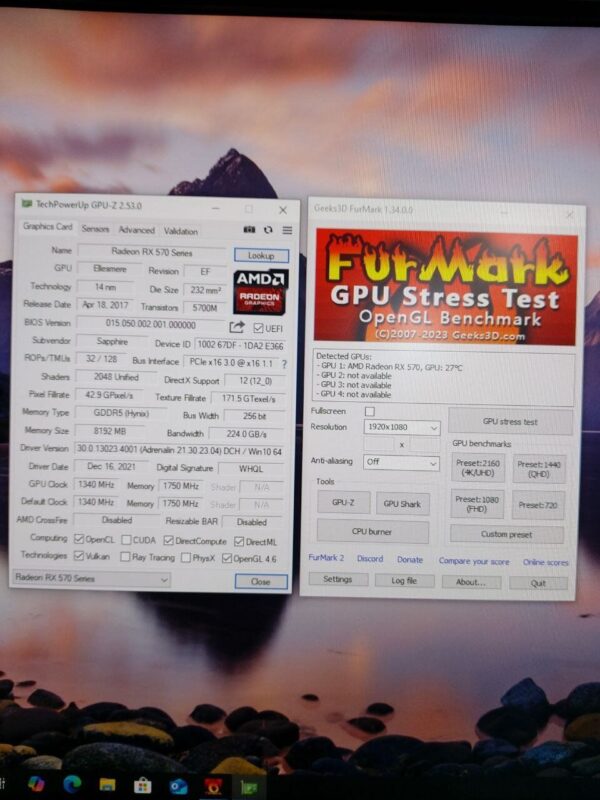
Task: Click the GPU-Z title bar app icon
Action: [26, 204]
